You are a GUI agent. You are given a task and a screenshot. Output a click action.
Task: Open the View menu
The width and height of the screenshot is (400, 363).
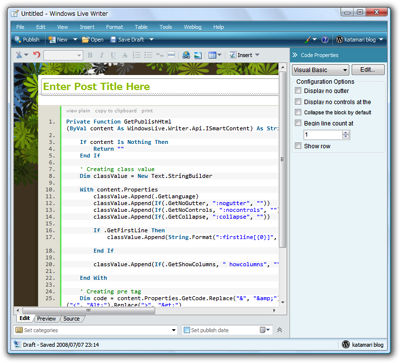point(62,27)
